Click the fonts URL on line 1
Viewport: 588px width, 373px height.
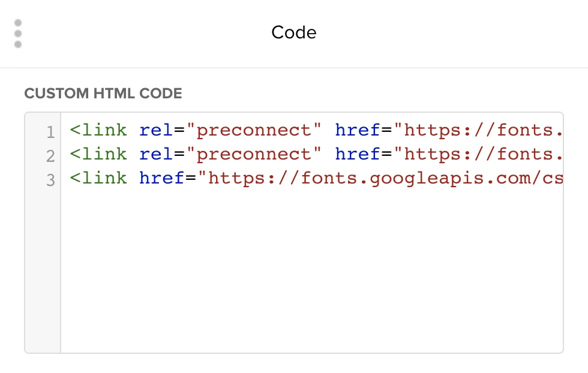pos(480,130)
